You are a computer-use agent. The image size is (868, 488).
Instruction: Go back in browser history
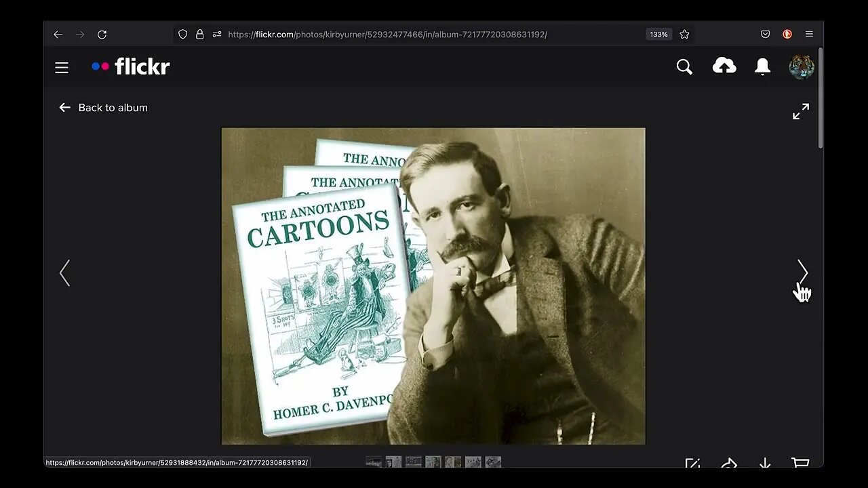point(58,34)
